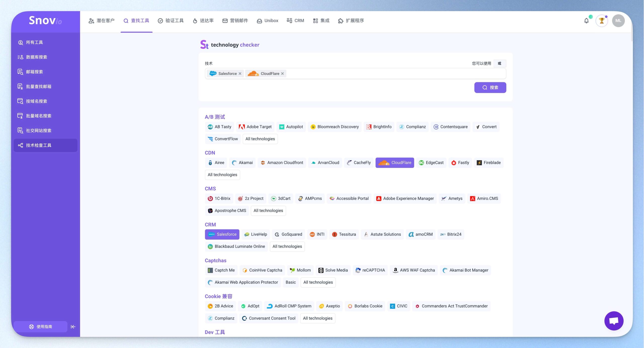This screenshot has width=644, height=348.
Task: Expand All technologies under A/B 测试
Action: pos(260,139)
